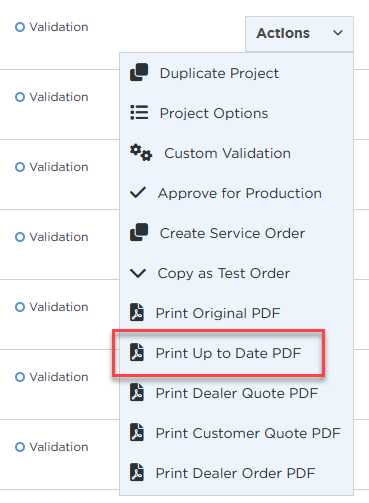The height and width of the screenshot is (503, 369).
Task: Click the Print Original PDF file icon
Action: [x=137, y=312]
